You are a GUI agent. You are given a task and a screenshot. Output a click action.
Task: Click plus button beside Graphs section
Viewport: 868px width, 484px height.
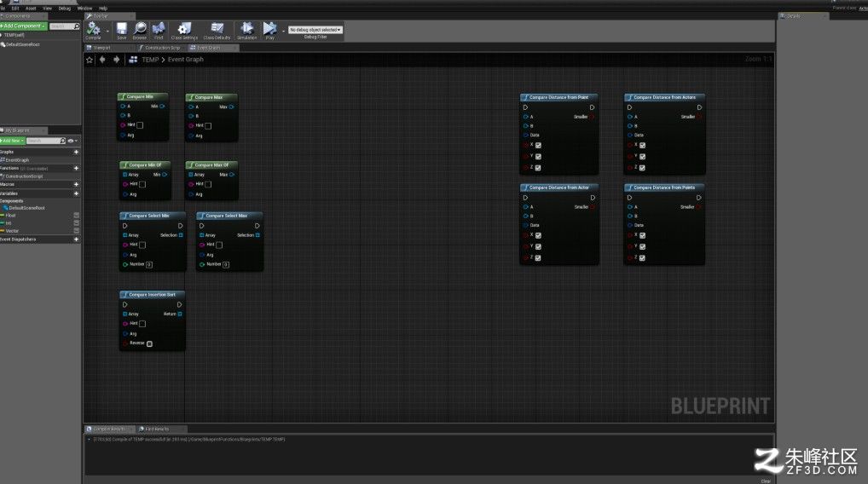(x=77, y=152)
